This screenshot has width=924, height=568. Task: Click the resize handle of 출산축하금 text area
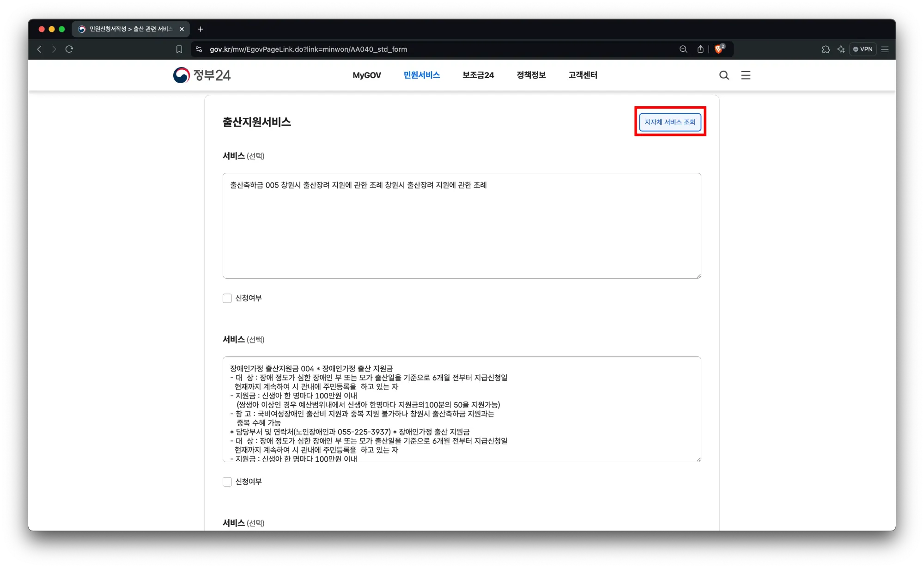[x=698, y=275]
